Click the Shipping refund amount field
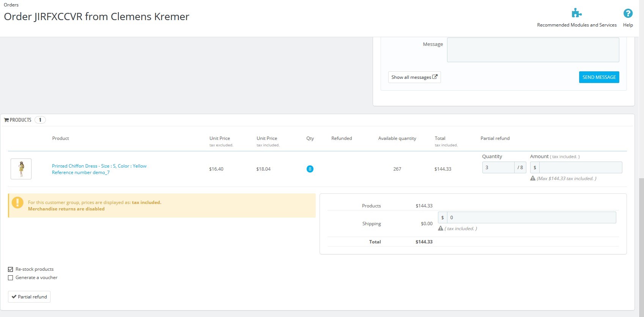 coord(531,218)
